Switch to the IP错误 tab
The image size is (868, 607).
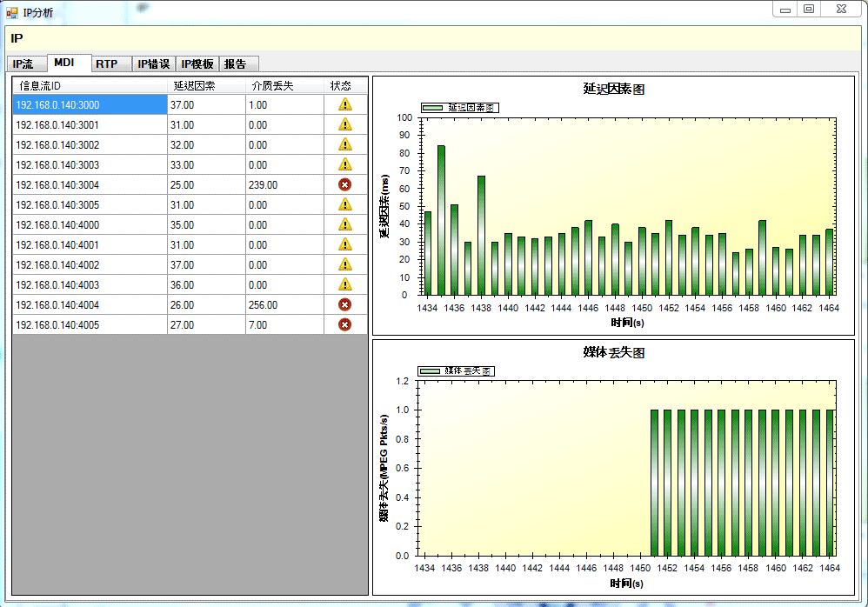pos(154,64)
